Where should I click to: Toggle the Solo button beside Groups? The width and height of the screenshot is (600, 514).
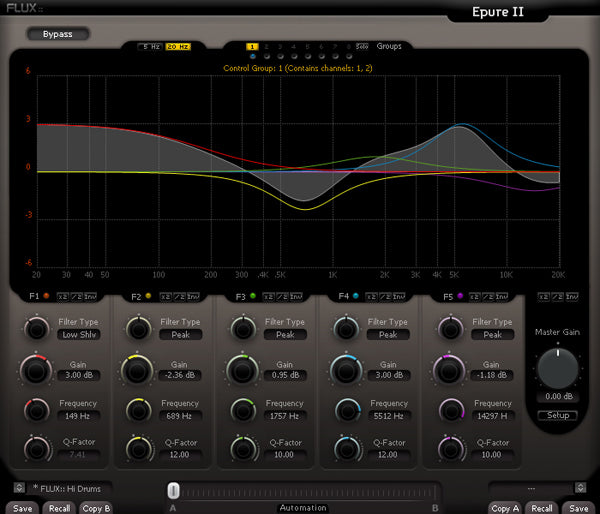362,47
